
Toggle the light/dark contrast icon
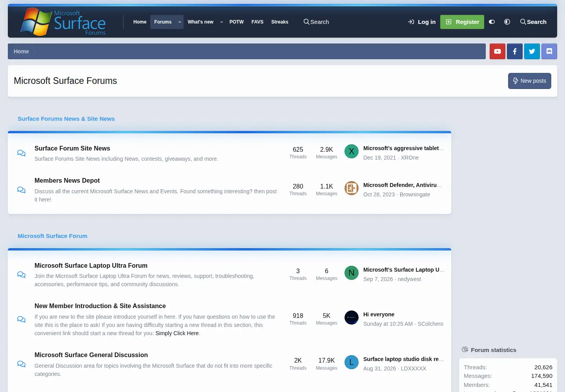(507, 22)
